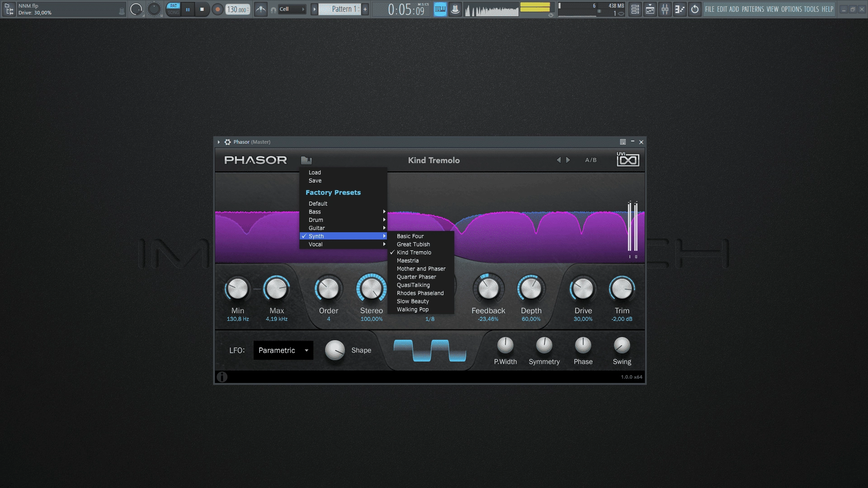Toggle typing keyboard to piano icon
868x488 pixels.
click(x=440, y=9)
